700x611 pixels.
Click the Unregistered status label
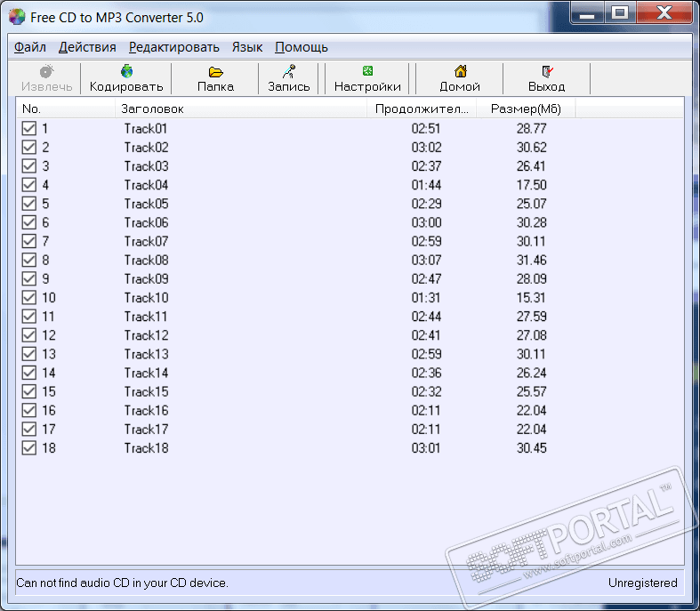point(642,583)
